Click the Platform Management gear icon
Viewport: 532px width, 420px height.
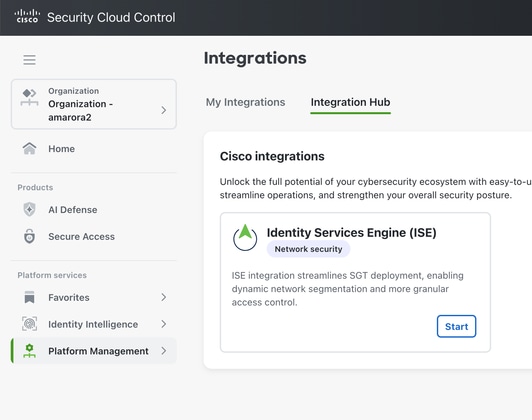[x=30, y=351]
